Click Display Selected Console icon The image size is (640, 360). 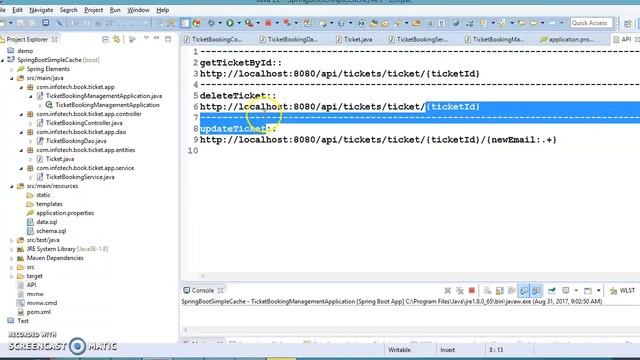pos(565,291)
